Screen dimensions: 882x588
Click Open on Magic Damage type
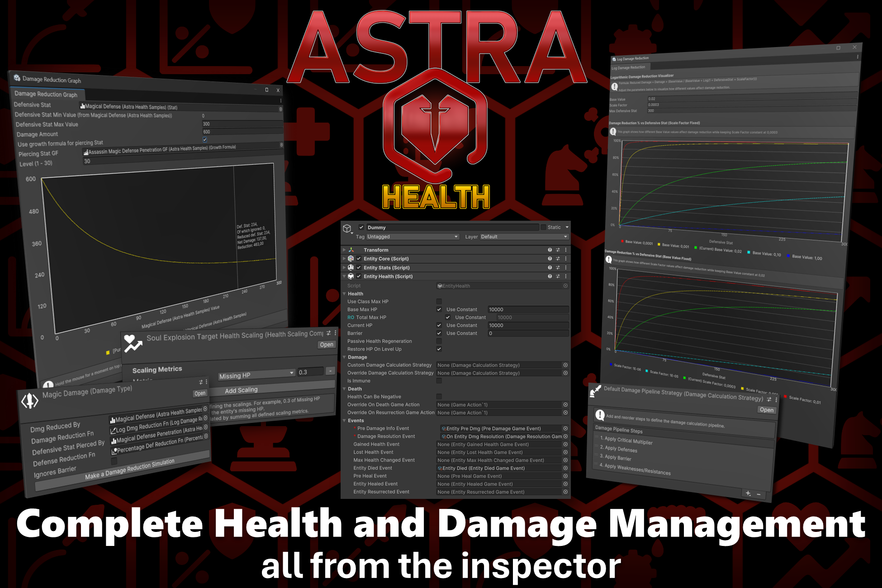[x=200, y=394]
